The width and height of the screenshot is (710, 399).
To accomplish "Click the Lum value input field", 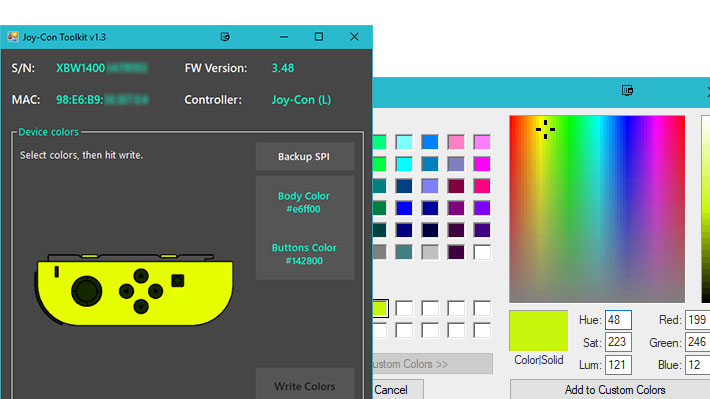I will tap(618, 365).
